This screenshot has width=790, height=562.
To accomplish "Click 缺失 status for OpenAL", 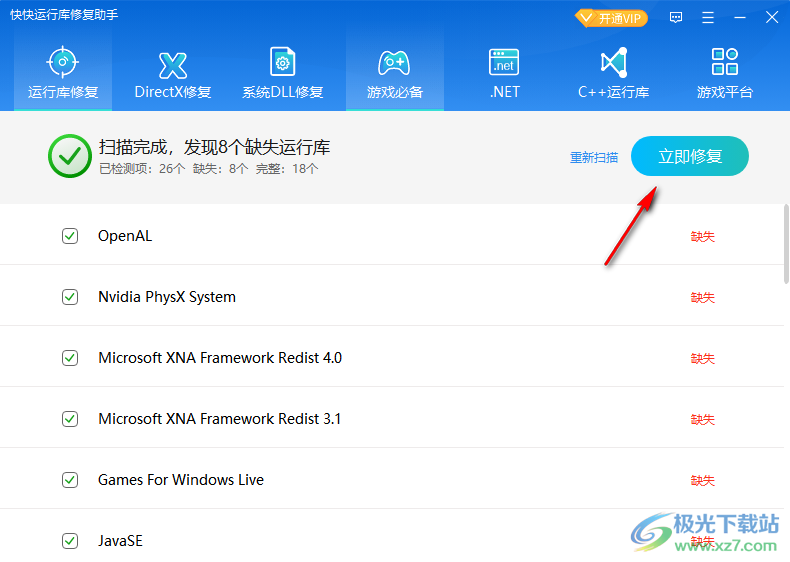I will point(702,236).
